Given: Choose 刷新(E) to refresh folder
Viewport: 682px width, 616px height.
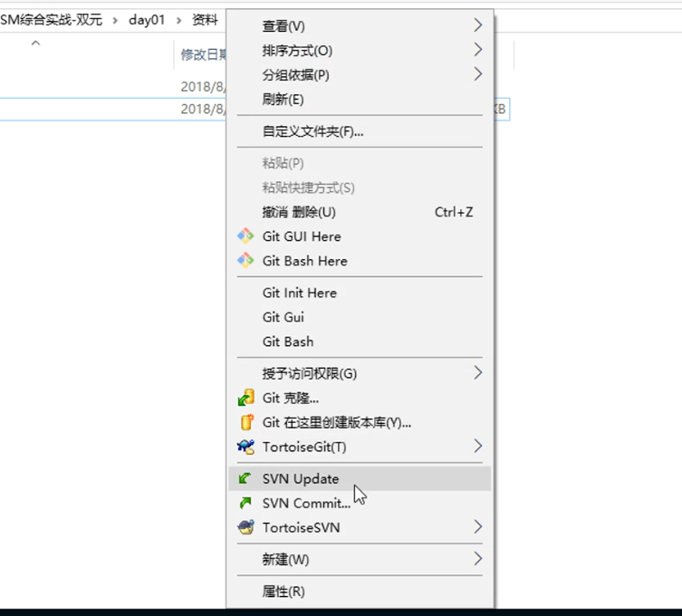Looking at the screenshot, I should pos(360,99).
